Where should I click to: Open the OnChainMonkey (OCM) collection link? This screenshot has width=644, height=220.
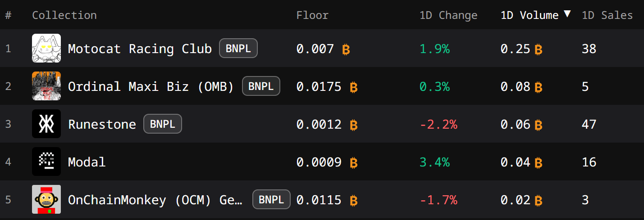[x=156, y=200]
